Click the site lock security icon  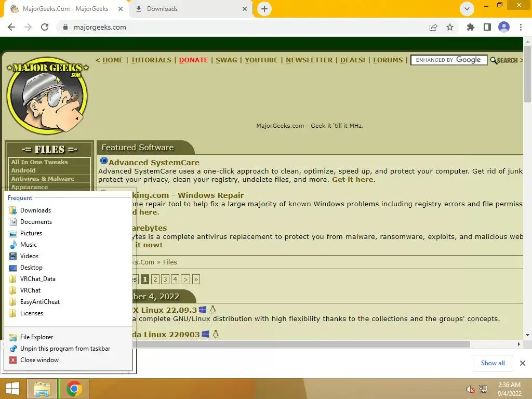[65, 27]
